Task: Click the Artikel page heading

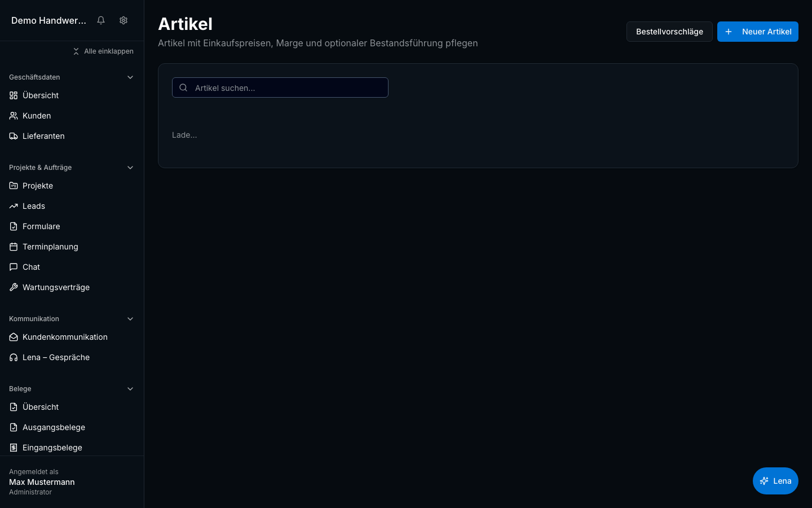Action: coord(185,24)
